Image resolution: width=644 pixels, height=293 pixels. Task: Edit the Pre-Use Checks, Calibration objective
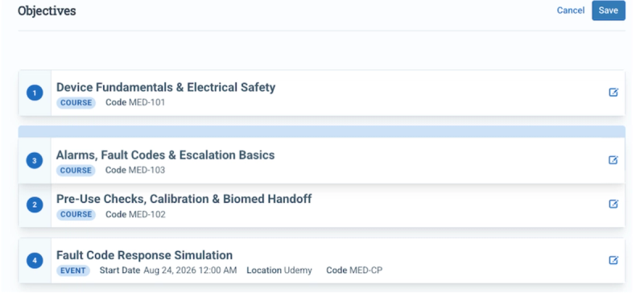(x=613, y=204)
